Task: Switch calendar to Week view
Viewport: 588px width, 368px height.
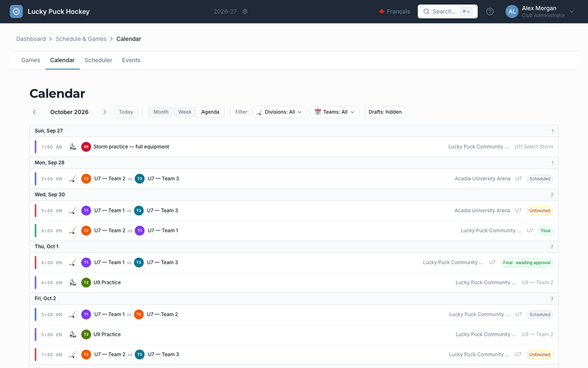Action: pos(185,112)
